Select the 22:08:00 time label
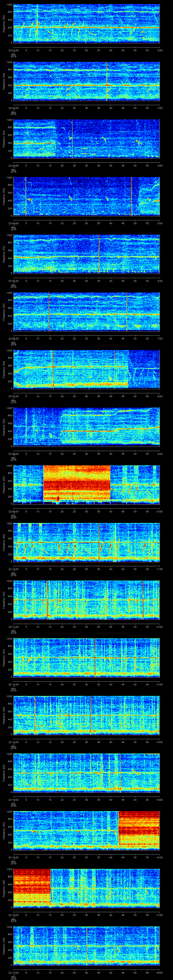 pyautogui.click(x=13, y=454)
